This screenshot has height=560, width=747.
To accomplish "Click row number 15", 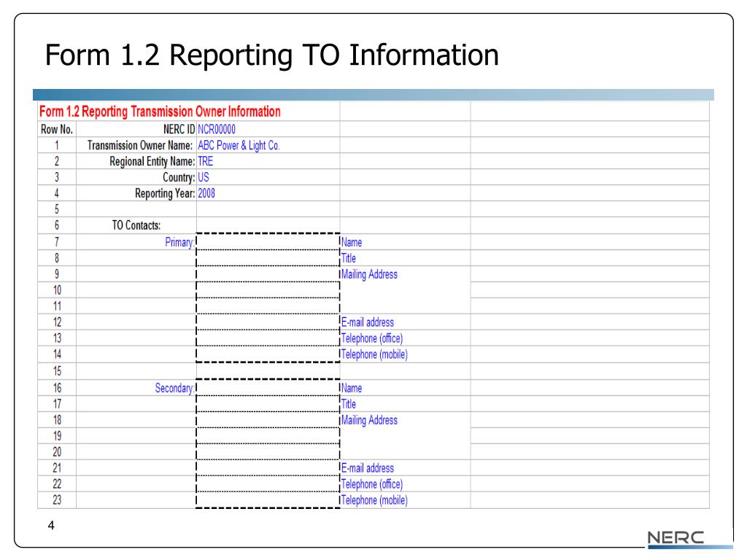I will (x=57, y=371).
